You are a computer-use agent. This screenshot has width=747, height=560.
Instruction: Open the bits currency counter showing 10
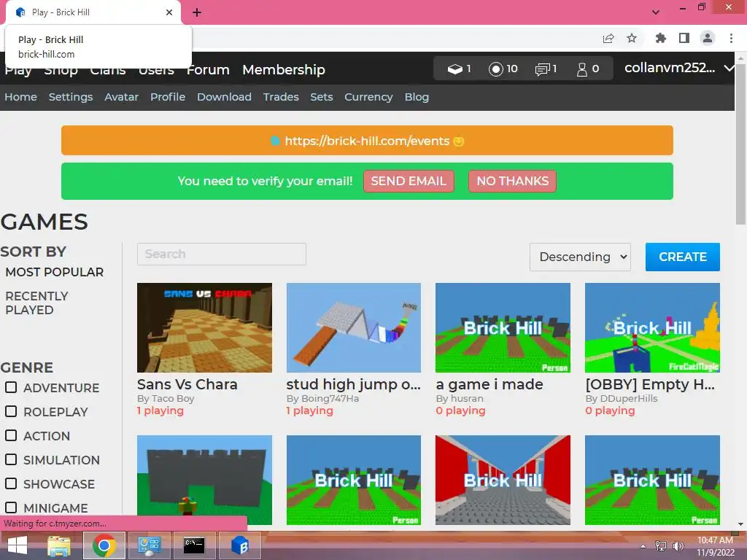(503, 69)
